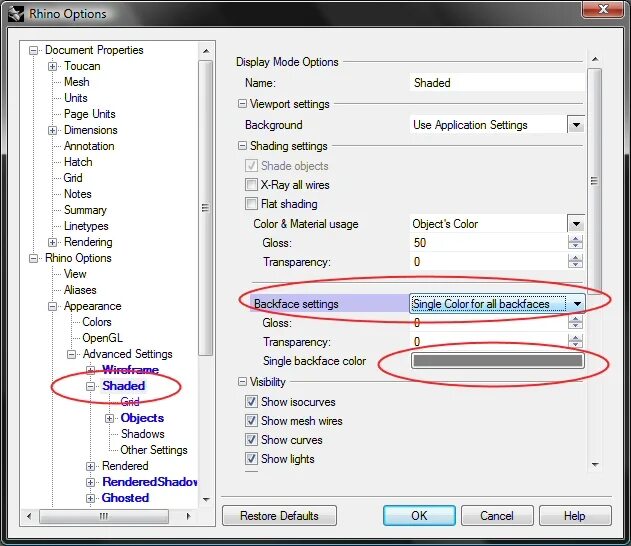Expand the Rendered display mode node

pos(91,466)
